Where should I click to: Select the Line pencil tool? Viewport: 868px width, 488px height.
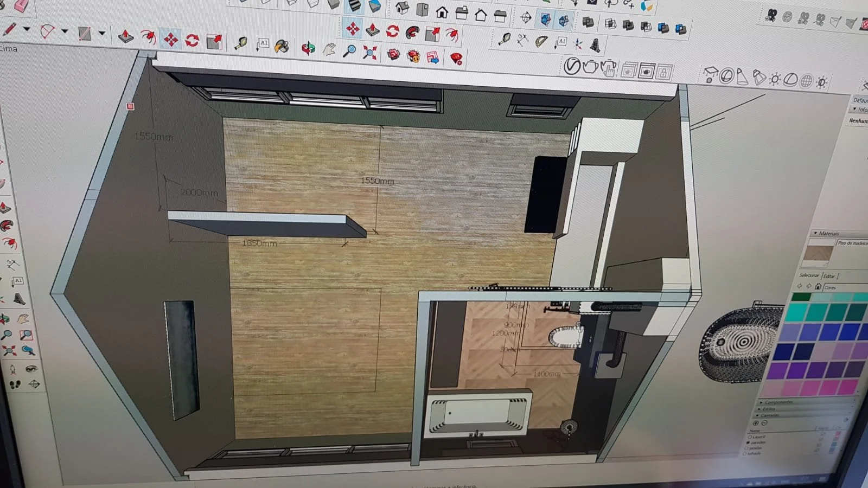(x=9, y=28)
